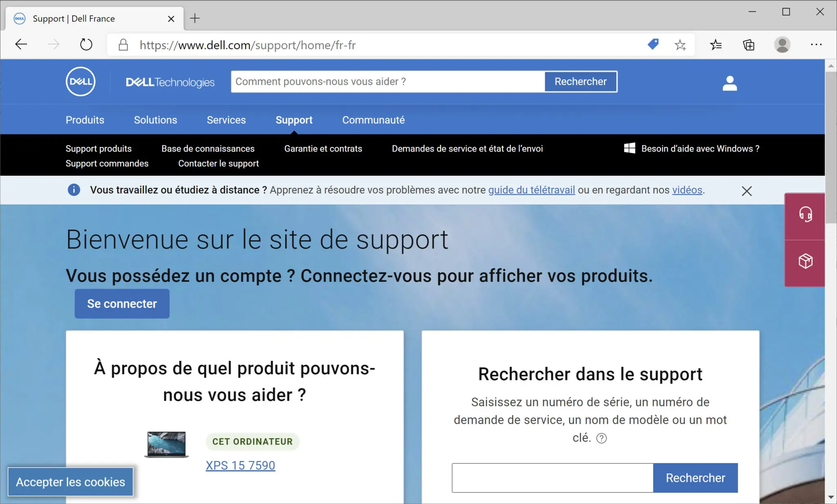837x504 pixels.
Task: Open the Collections icon in the browser toolbar
Action: tap(748, 45)
